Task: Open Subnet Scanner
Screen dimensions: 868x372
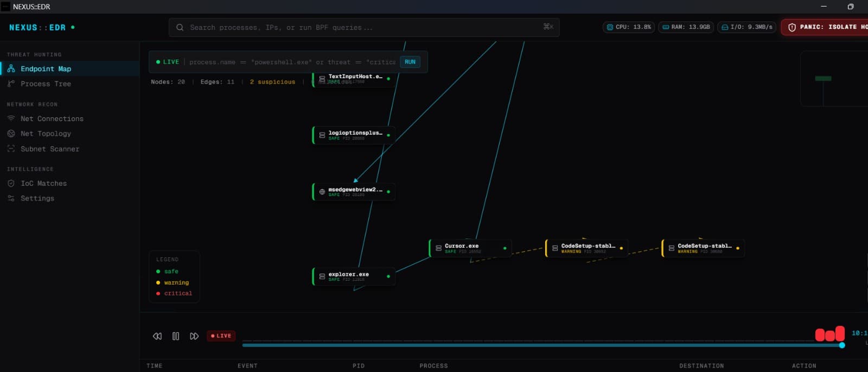Action: pos(70,149)
